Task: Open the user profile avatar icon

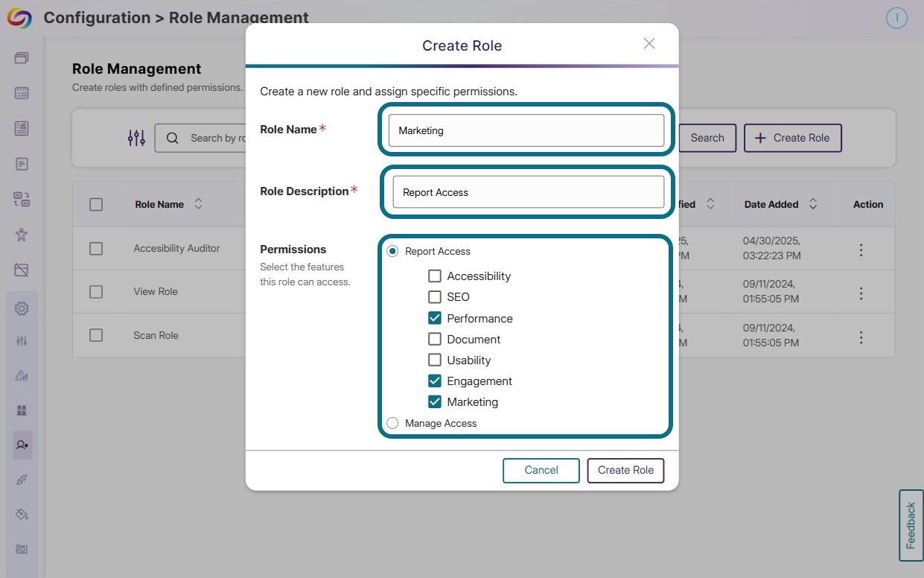Action: pyautogui.click(x=896, y=18)
